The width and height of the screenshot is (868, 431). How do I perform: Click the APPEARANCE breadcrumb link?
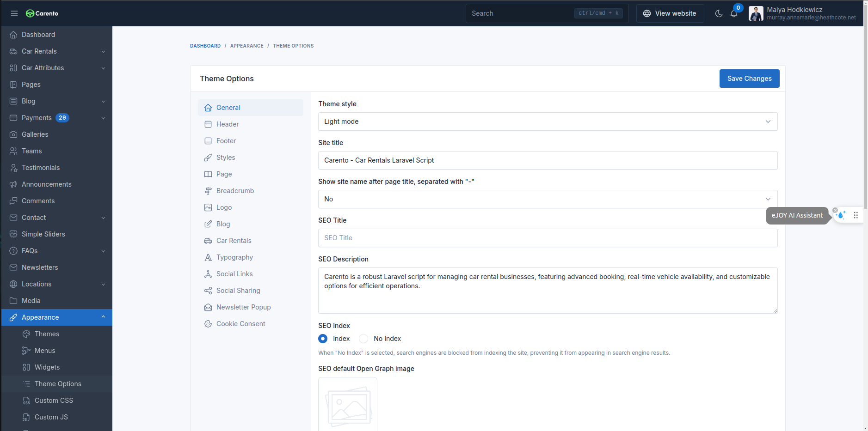click(x=247, y=46)
